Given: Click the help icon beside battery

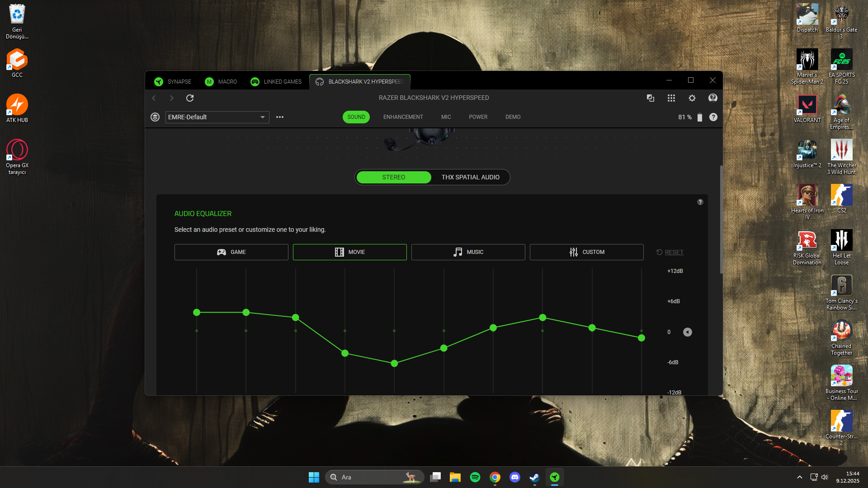Looking at the screenshot, I should [x=713, y=117].
